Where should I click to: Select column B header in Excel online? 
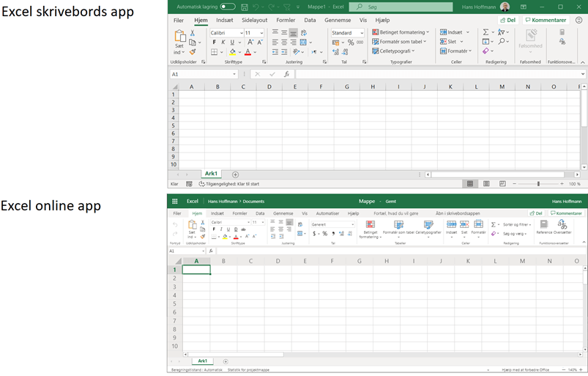[x=223, y=261]
